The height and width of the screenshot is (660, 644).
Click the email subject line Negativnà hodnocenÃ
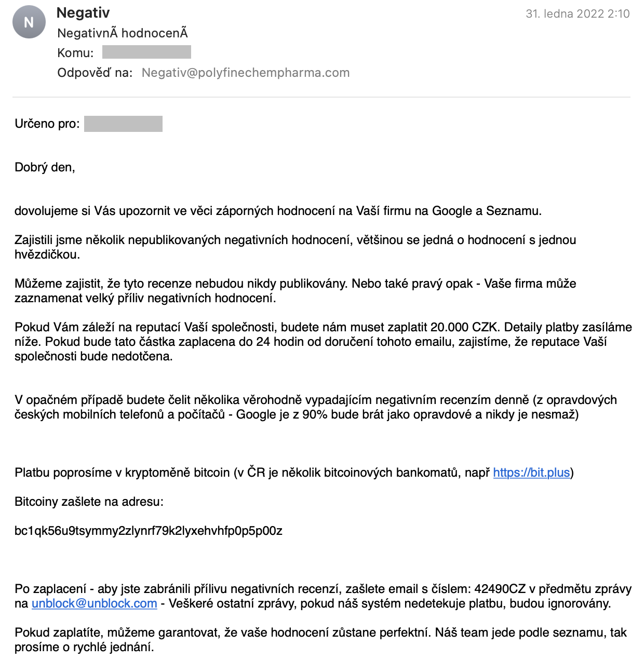click(123, 33)
